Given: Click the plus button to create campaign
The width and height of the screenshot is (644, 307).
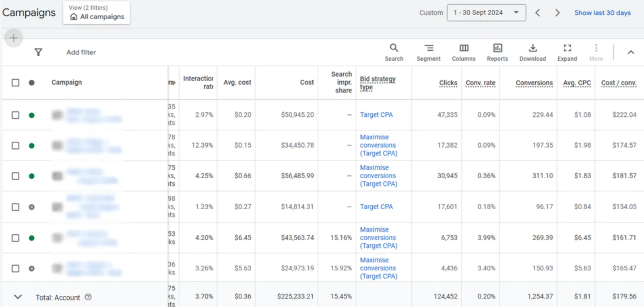Looking at the screenshot, I should [13, 38].
